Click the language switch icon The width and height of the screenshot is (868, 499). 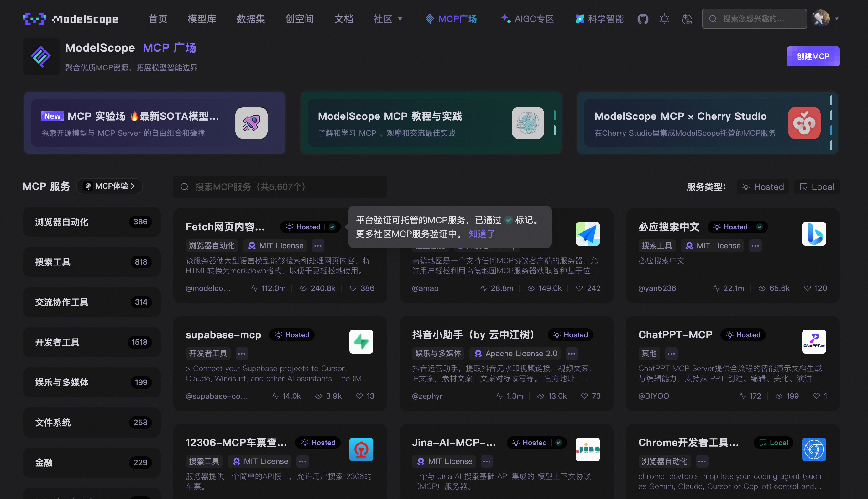coord(687,19)
